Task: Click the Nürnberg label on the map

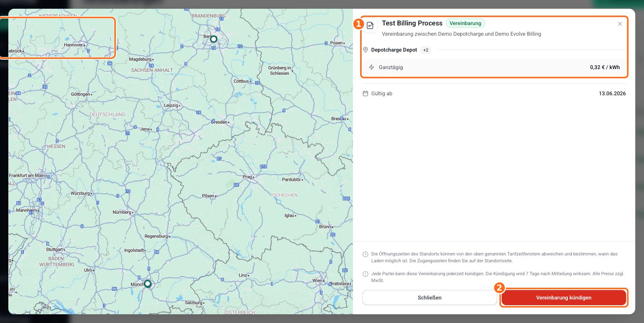Action: (x=122, y=212)
